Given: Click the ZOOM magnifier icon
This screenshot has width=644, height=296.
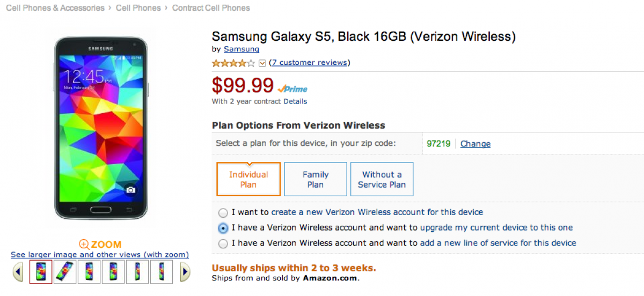Looking at the screenshot, I should point(84,245).
